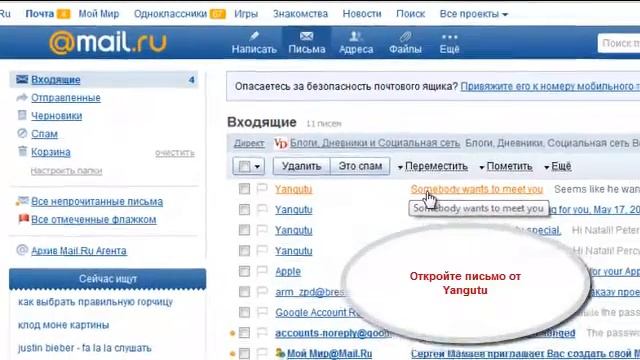
Task: Click the Мой Мир sender icon
Action: click(x=280, y=353)
